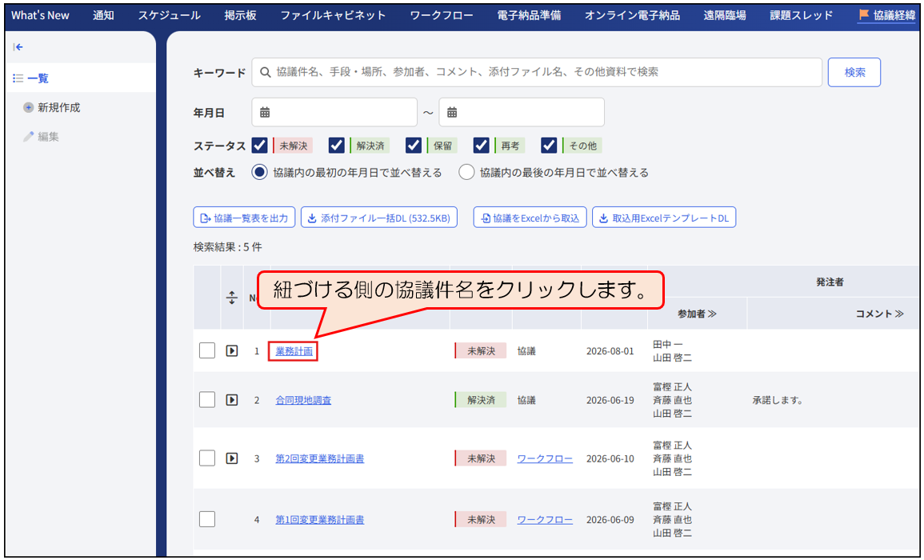Click 協議をExcelから取込 button

530,218
